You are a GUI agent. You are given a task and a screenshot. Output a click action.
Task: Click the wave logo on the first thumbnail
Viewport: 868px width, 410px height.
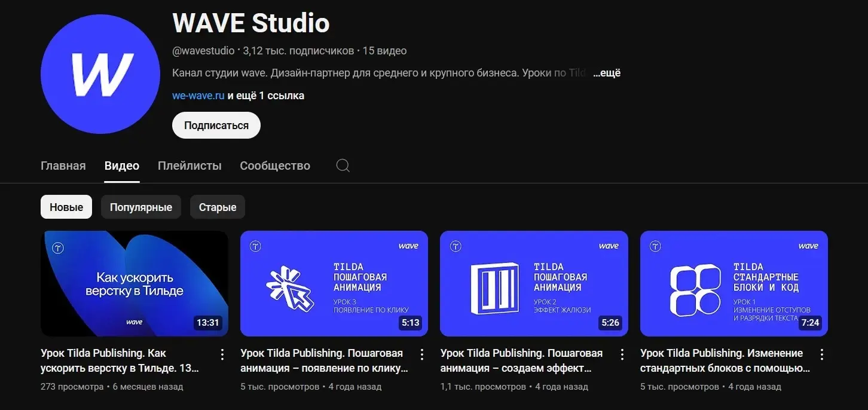coord(134,322)
